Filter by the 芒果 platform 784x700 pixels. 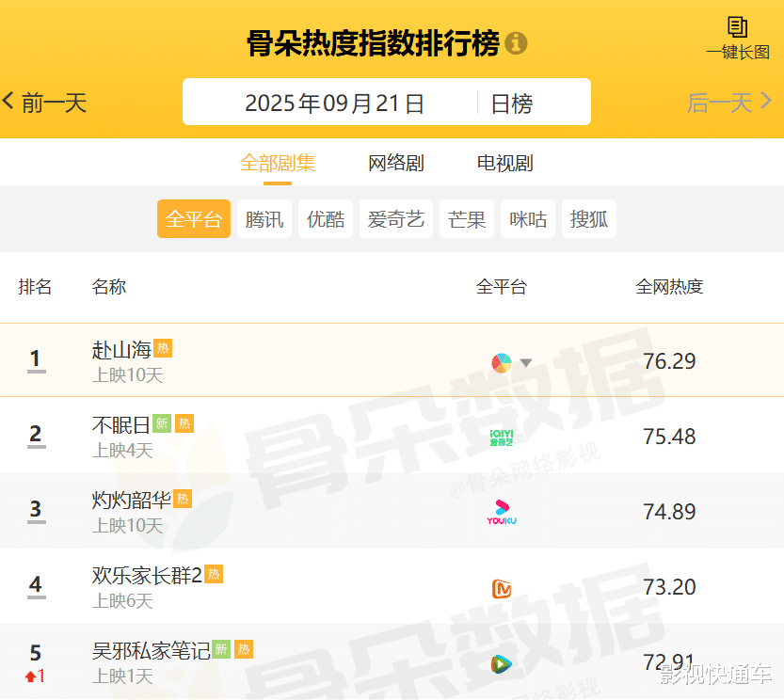click(x=467, y=219)
